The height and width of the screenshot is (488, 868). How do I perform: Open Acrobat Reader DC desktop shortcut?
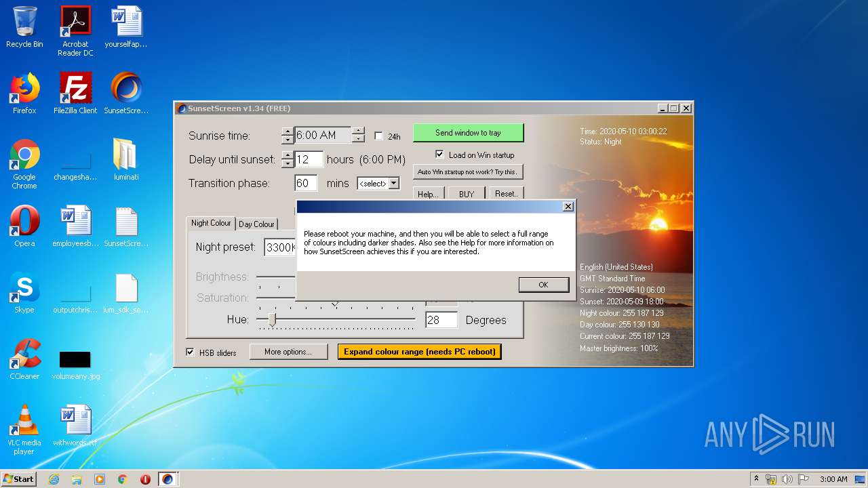(75, 31)
